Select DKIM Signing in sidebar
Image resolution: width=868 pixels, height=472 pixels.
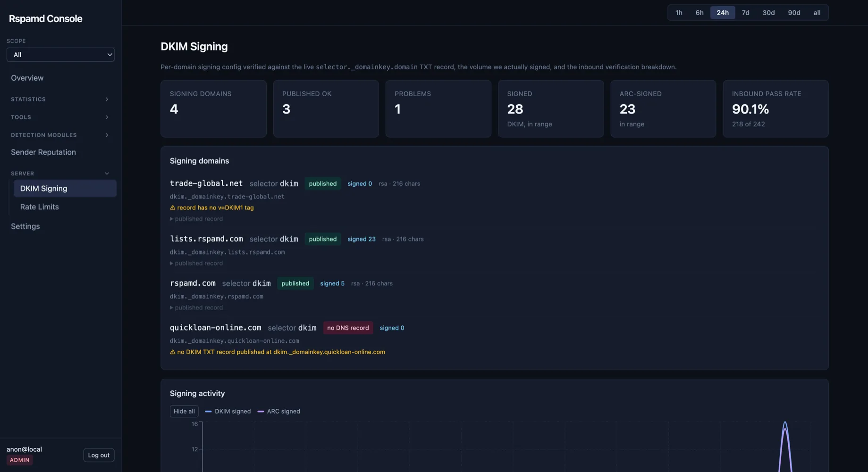(65, 189)
